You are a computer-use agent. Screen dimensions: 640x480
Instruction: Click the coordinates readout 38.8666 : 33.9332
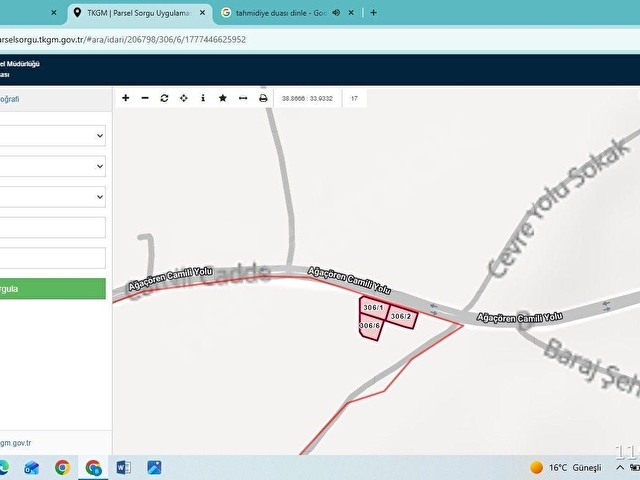click(x=307, y=98)
